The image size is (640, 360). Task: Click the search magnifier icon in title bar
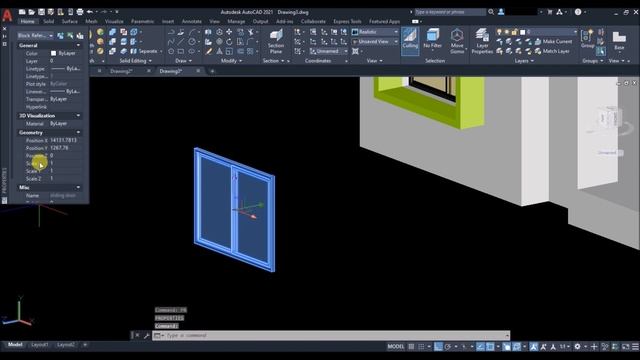point(491,12)
